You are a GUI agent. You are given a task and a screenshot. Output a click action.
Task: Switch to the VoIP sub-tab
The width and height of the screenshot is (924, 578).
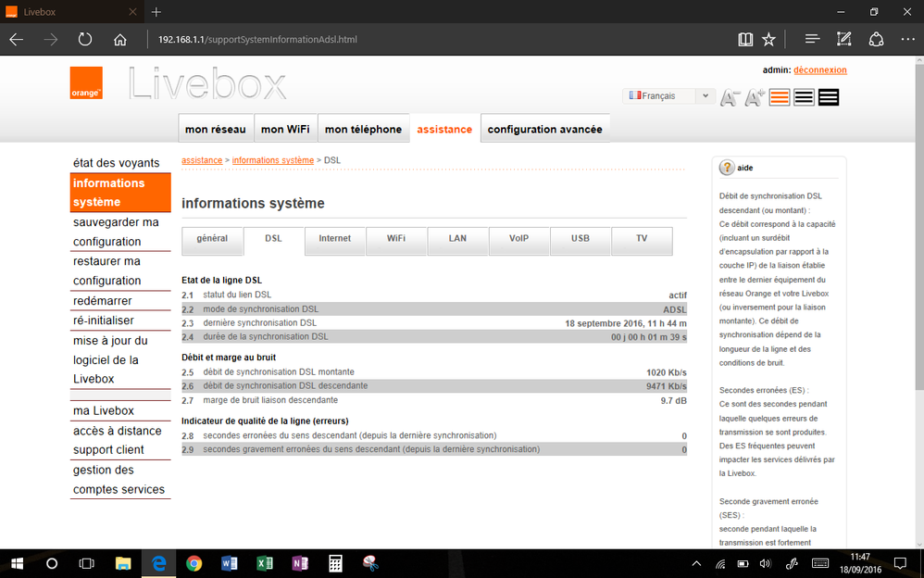click(x=519, y=240)
